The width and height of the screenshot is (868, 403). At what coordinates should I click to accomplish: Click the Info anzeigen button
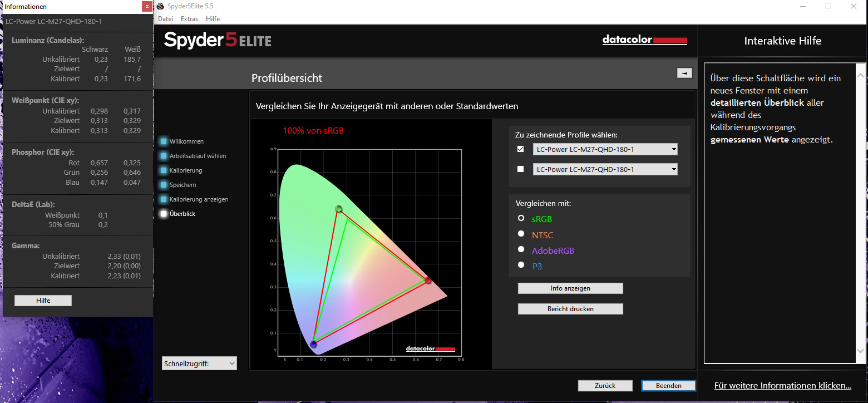(x=570, y=288)
